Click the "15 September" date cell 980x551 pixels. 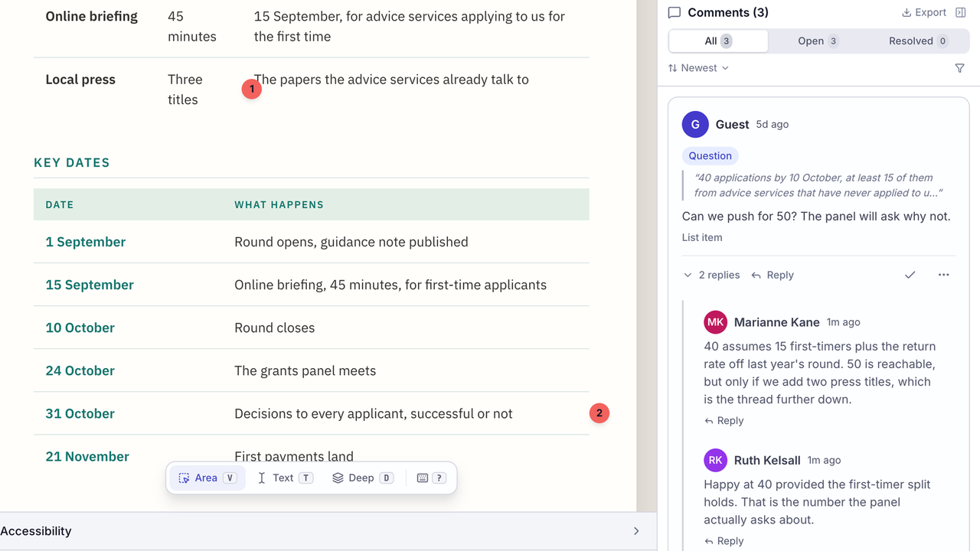point(90,285)
